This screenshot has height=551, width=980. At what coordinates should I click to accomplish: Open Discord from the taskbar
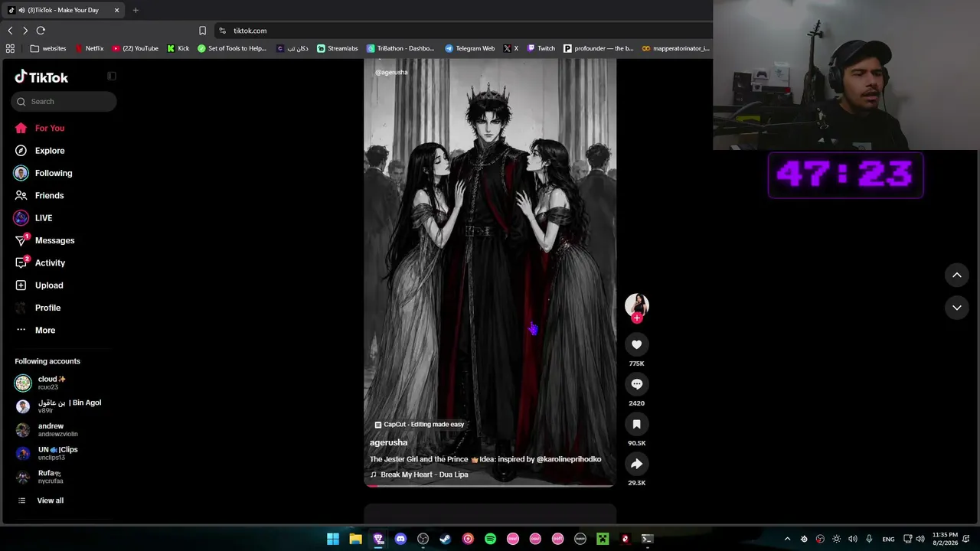[400, 539]
